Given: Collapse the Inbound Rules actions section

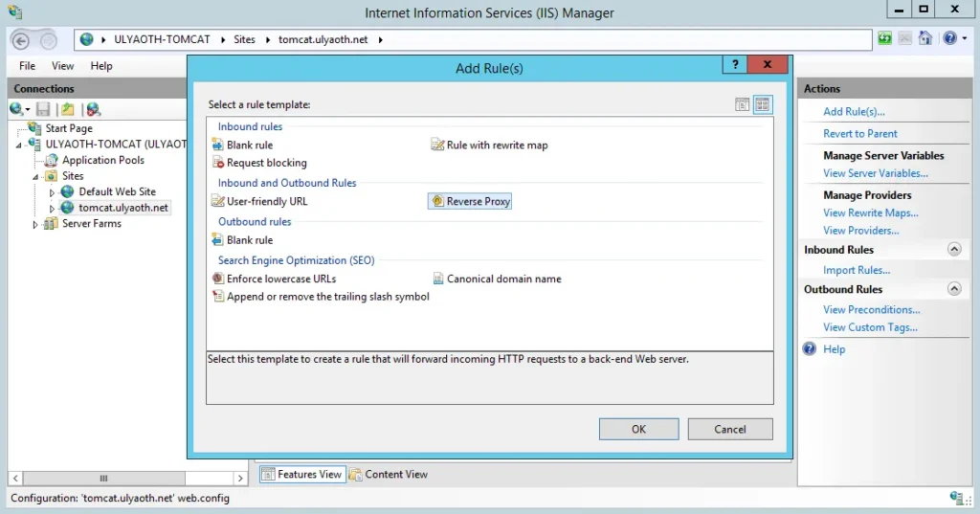Looking at the screenshot, I should (953, 250).
